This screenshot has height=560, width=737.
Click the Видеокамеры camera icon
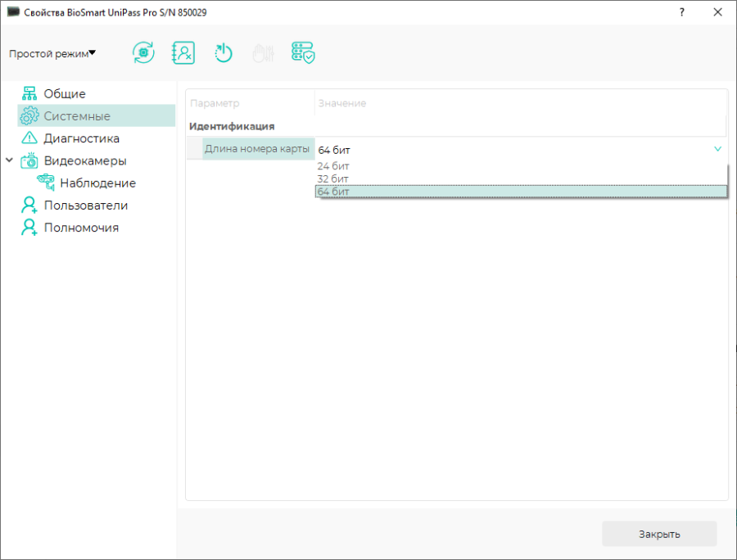tap(29, 160)
